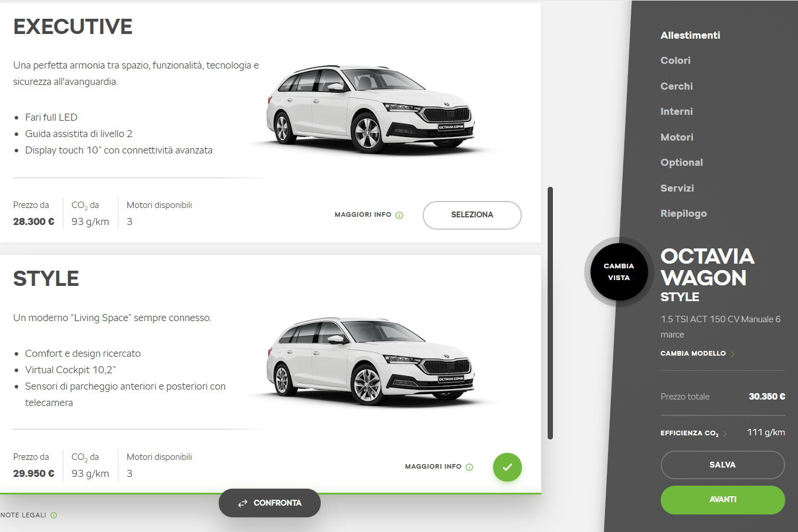Image resolution: width=798 pixels, height=532 pixels.
Task: Click the Note Legali info icon
Action: click(53, 516)
